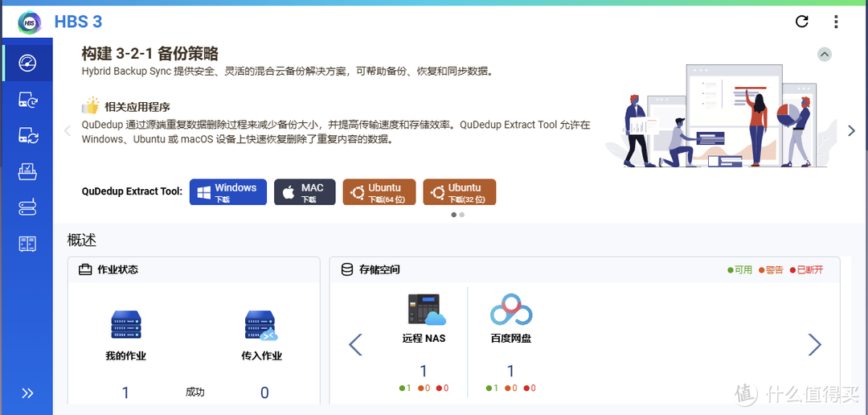Click the HBS 3 app logo
This screenshot has height=415, width=868.
30,23
